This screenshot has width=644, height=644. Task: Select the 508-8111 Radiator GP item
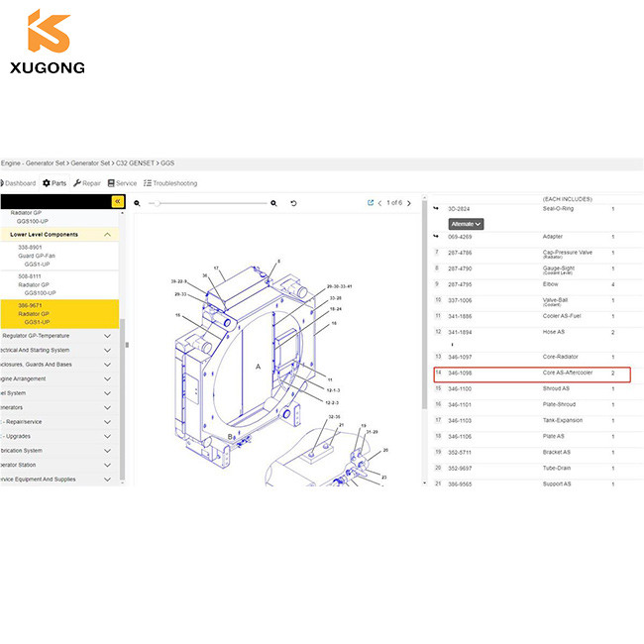point(40,284)
